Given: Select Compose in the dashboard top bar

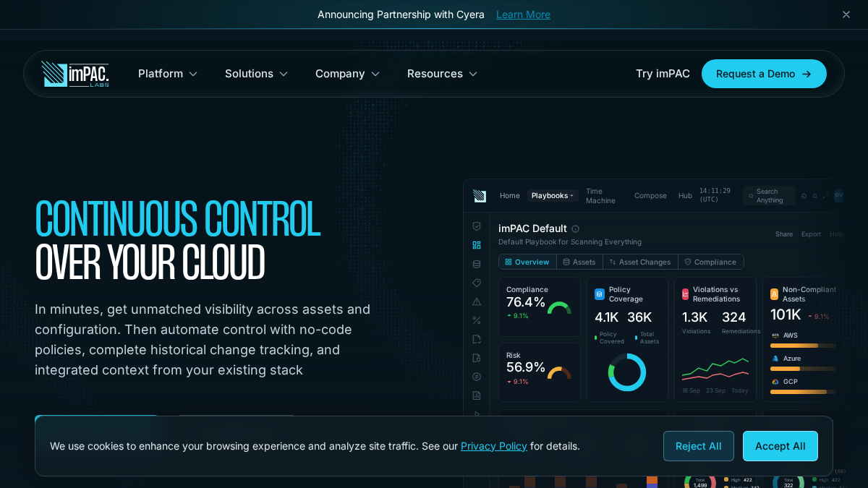Looking at the screenshot, I should click(x=650, y=196).
